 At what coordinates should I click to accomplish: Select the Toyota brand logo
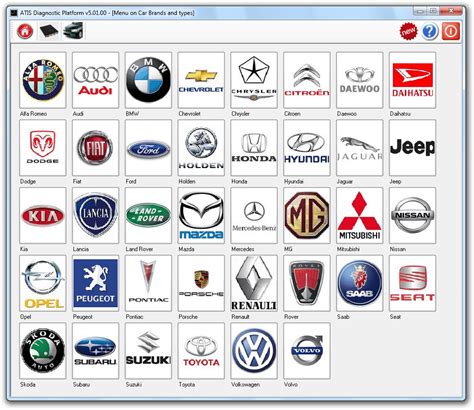click(201, 351)
